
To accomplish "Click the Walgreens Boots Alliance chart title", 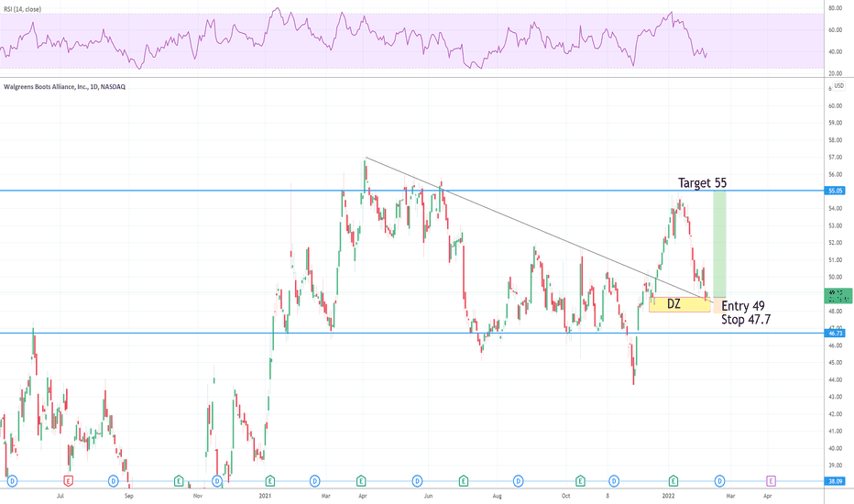I will 65,87.
